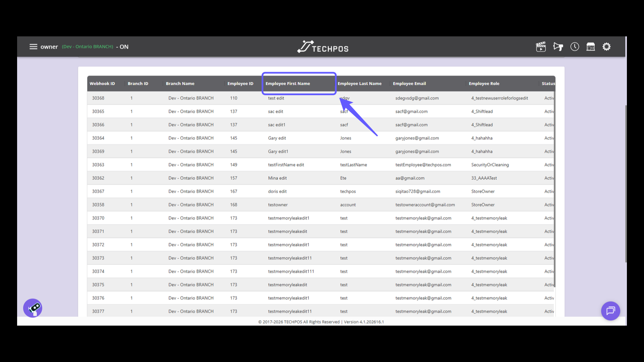Open the storefront icon
The width and height of the screenshot is (644, 362).
pos(590,47)
